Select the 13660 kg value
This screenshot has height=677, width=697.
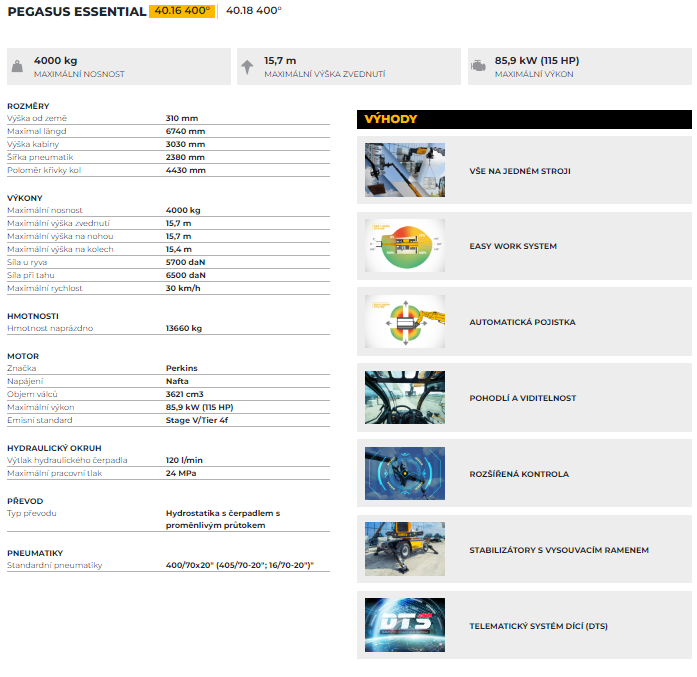pos(184,328)
